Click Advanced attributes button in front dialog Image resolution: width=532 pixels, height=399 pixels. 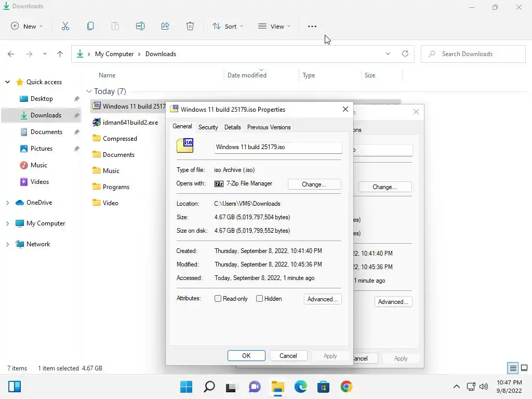click(322, 299)
